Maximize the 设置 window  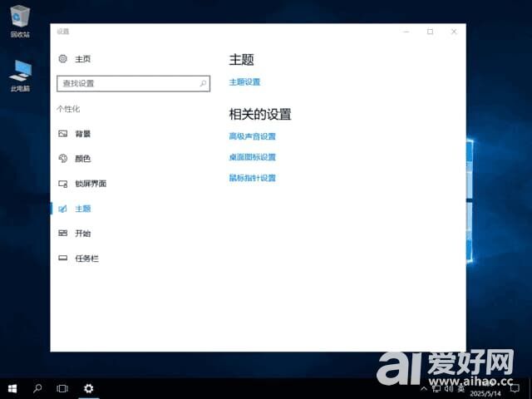pyautogui.click(x=430, y=32)
